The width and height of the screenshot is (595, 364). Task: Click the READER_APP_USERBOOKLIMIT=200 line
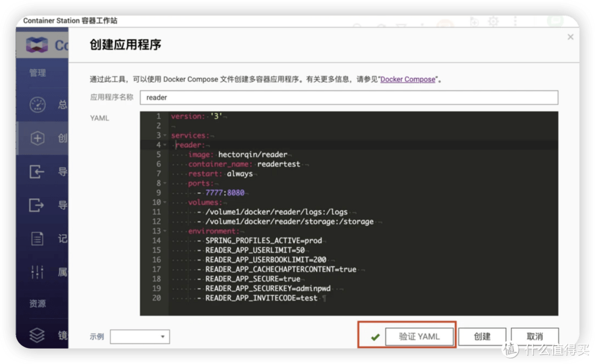(x=266, y=260)
